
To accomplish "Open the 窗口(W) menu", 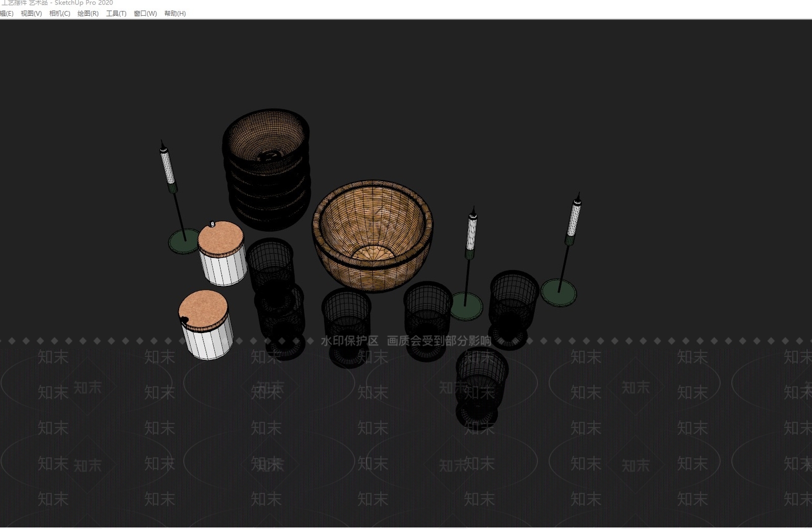I will 145,13.
